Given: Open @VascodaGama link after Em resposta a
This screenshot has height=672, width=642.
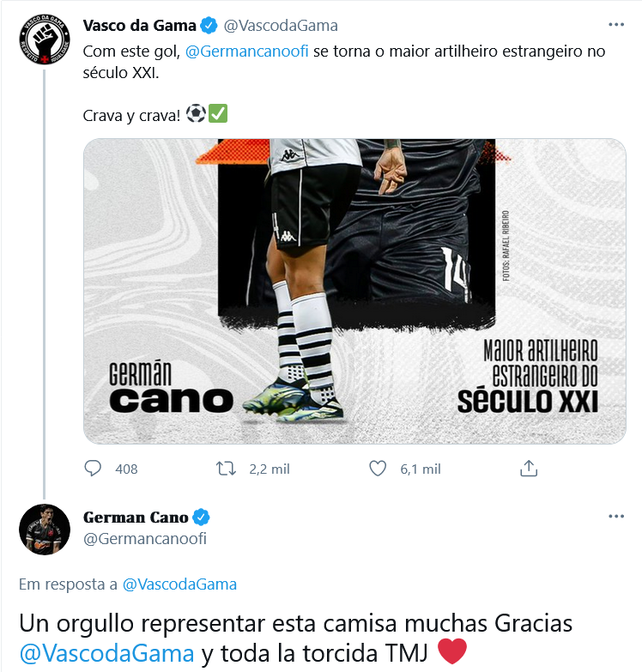Looking at the screenshot, I should [x=179, y=584].
